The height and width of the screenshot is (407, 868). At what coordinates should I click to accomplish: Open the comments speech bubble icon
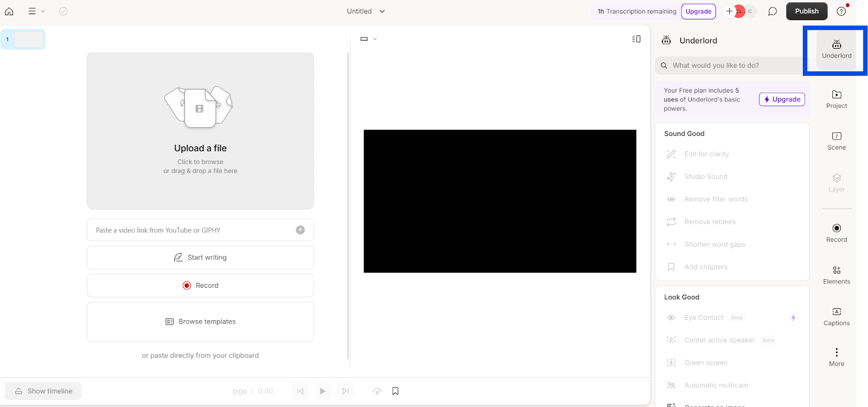point(773,11)
